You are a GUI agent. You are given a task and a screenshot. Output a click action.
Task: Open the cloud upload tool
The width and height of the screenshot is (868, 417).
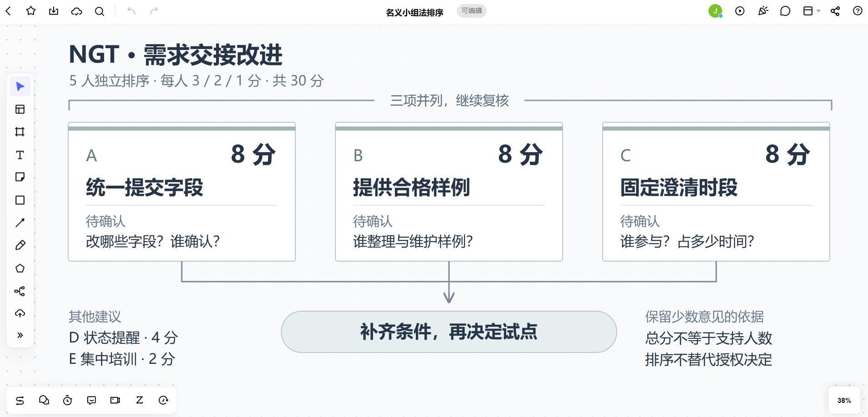(x=20, y=313)
